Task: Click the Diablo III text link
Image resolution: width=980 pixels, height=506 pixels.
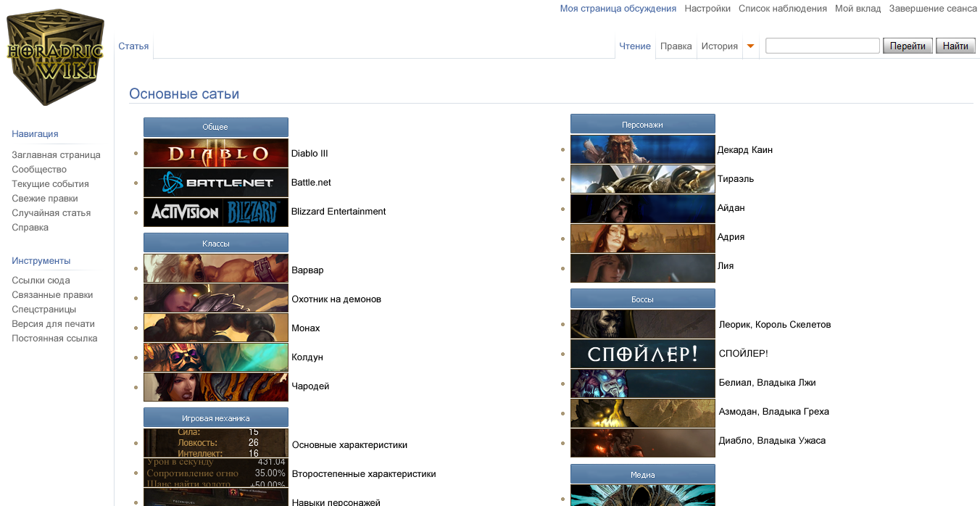Action: (x=310, y=154)
